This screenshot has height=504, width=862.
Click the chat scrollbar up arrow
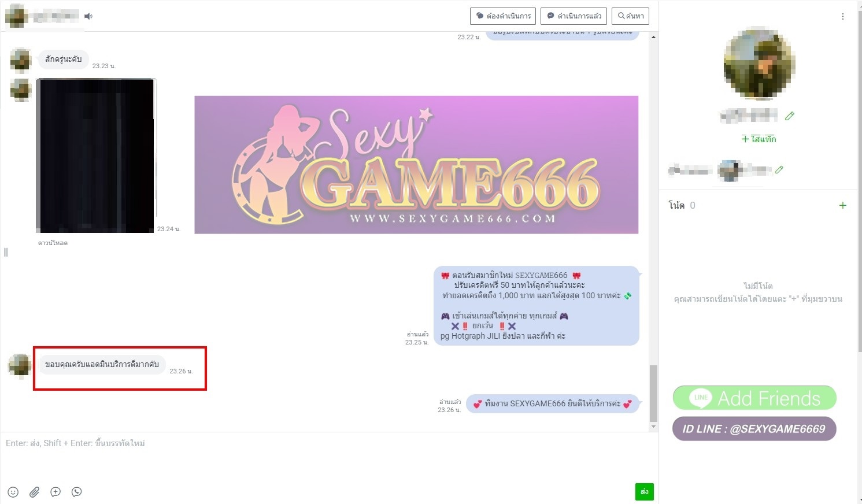tap(653, 37)
